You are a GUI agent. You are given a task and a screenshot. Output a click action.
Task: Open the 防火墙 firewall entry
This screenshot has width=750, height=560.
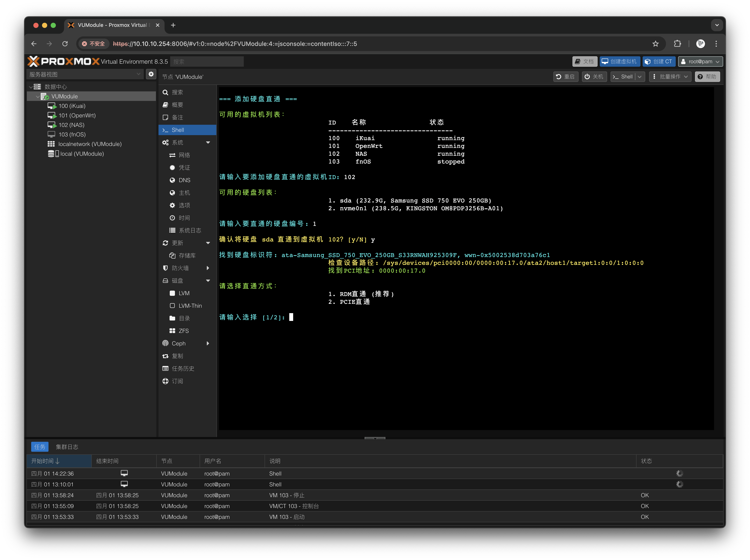click(x=180, y=268)
